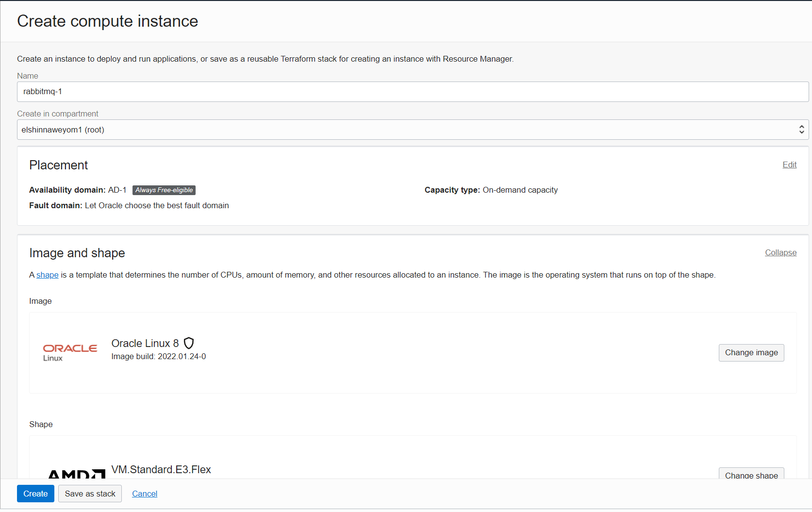Click the Oracle Linux logo in the image card

pyautogui.click(x=70, y=351)
